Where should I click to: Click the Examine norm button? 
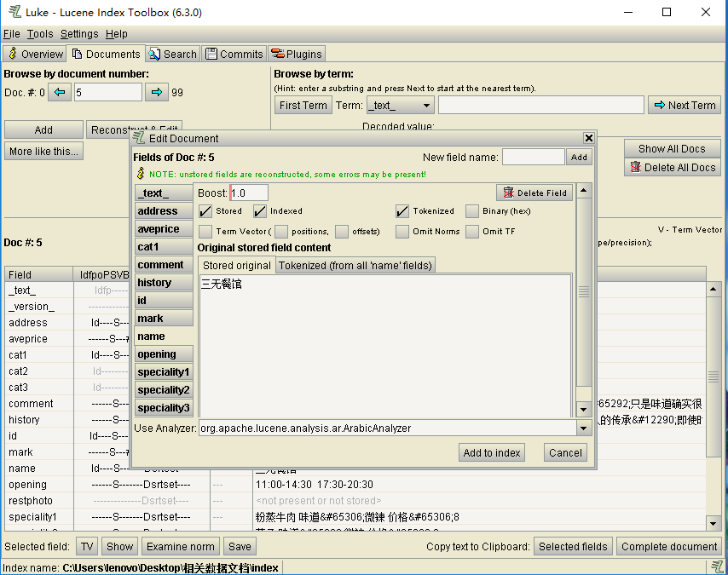coord(181,546)
